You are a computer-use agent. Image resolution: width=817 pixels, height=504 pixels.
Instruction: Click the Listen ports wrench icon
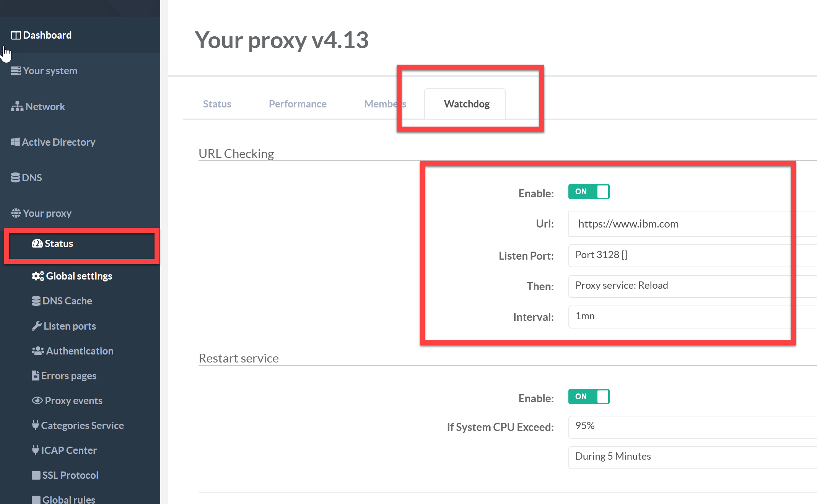(36, 326)
